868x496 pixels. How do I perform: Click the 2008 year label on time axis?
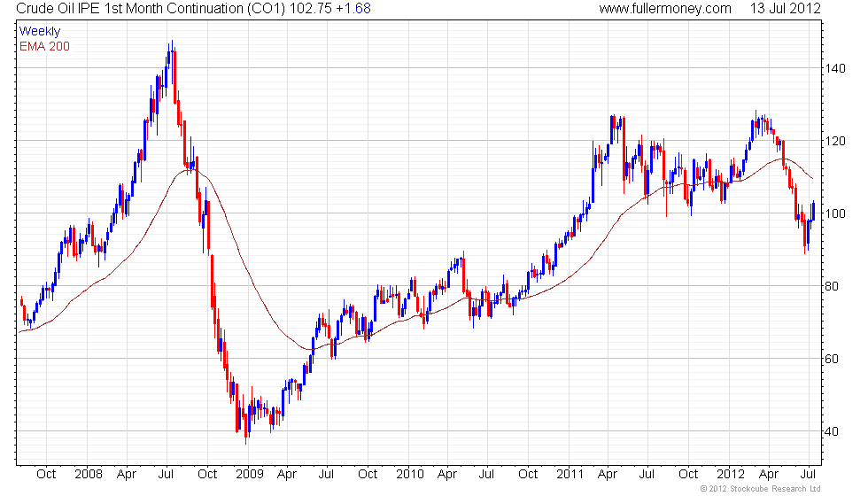pos(89,474)
